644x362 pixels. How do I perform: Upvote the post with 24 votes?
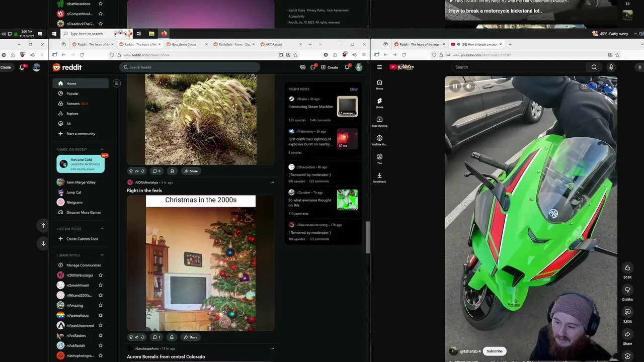(131, 171)
